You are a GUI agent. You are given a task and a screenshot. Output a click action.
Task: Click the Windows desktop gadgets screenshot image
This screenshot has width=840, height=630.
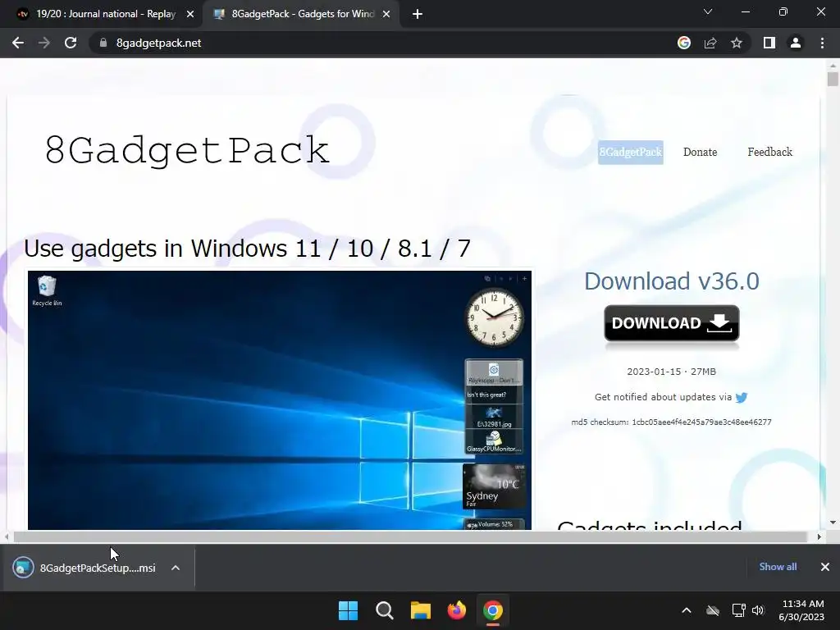pyautogui.click(x=280, y=400)
